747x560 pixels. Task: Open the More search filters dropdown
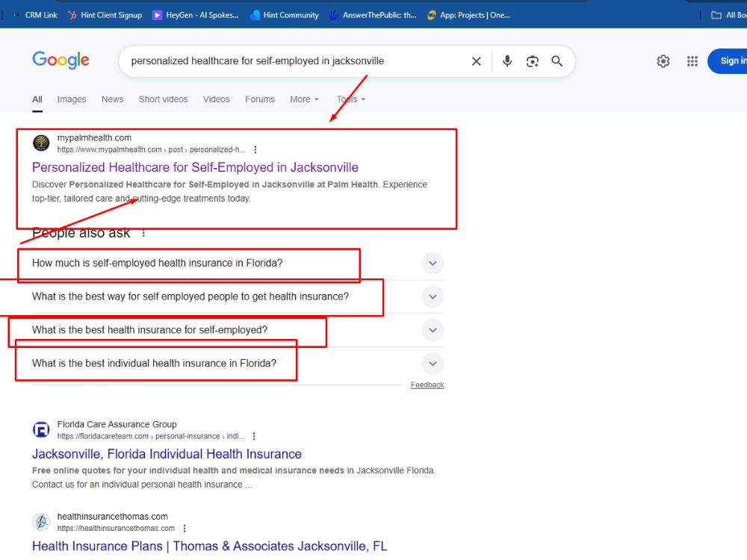305,99
